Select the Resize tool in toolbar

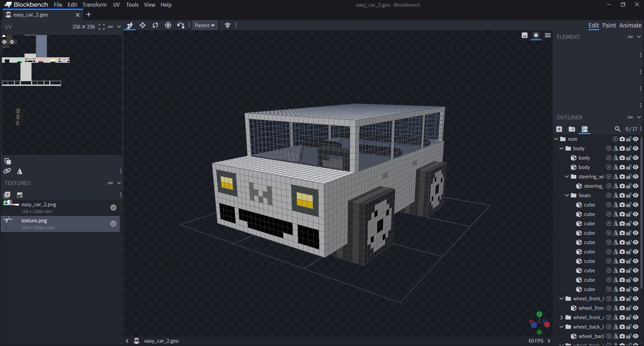pos(143,25)
